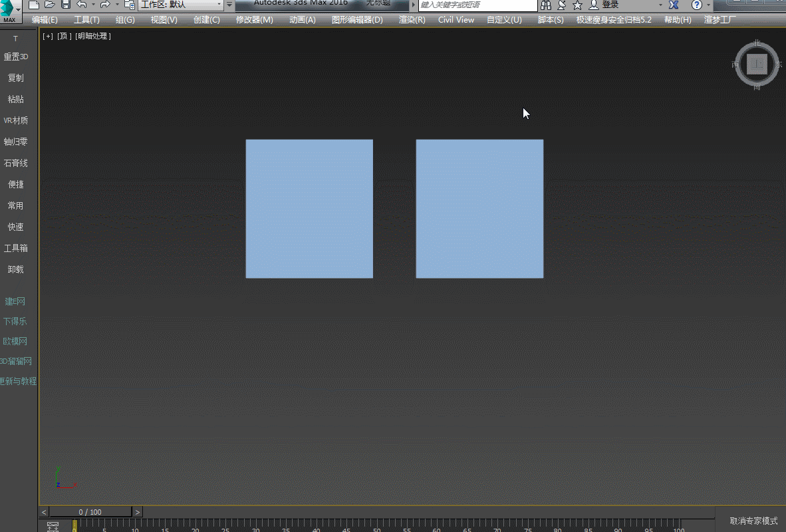The image size is (786, 532).
Task: Click the Undo arrow icon
Action: (81, 5)
